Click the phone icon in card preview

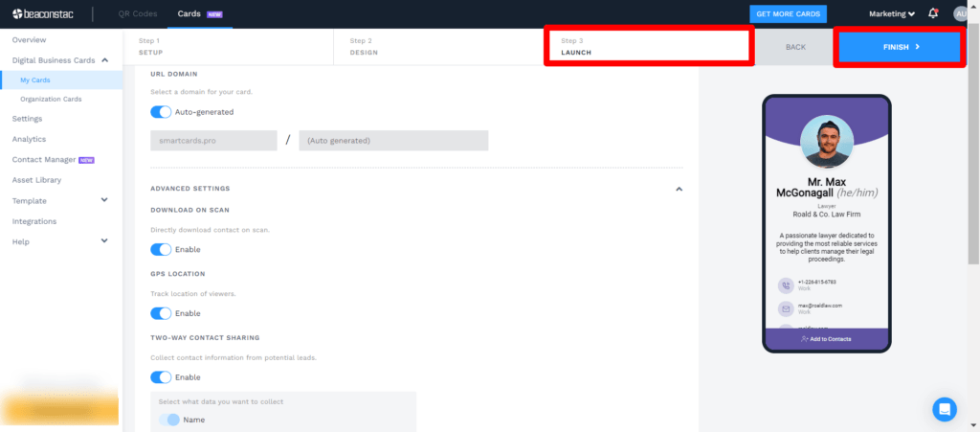click(x=786, y=285)
